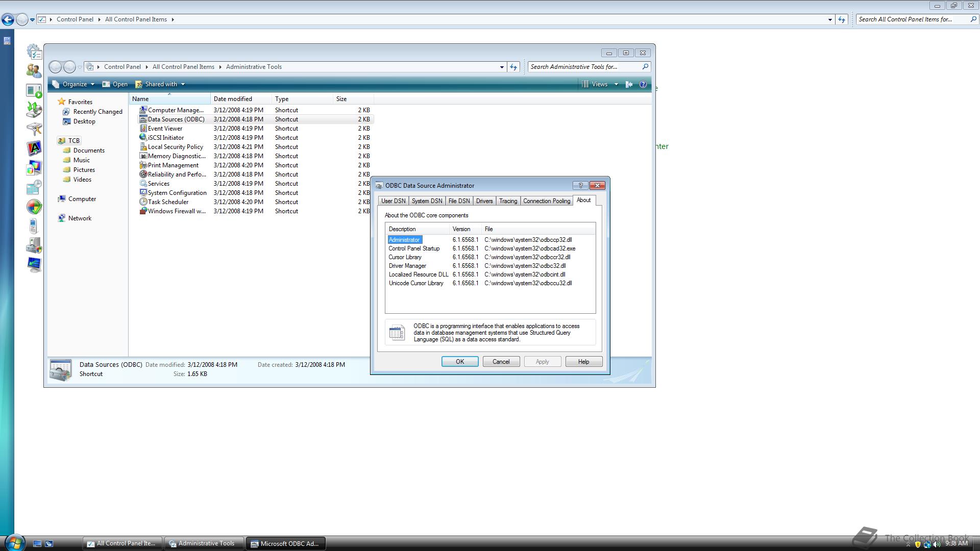Click the iSCSI Initiator globe icon
The height and width of the screenshot is (551, 980).
tap(143, 138)
